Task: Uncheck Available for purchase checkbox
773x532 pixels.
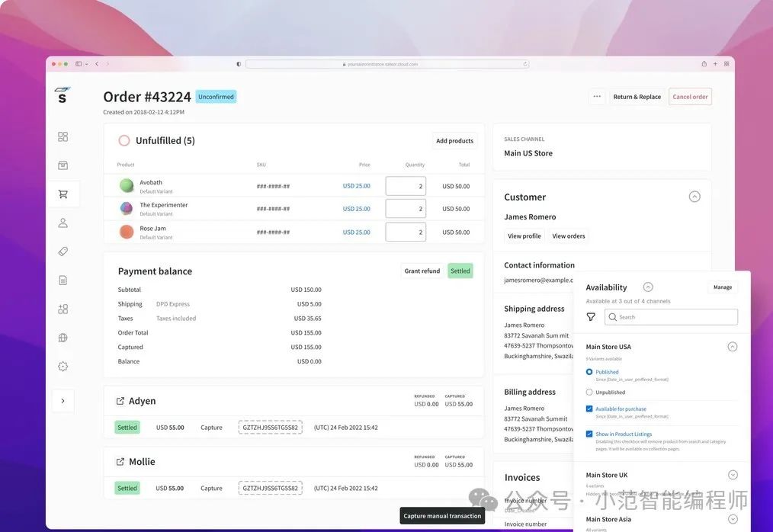Action: click(589, 409)
